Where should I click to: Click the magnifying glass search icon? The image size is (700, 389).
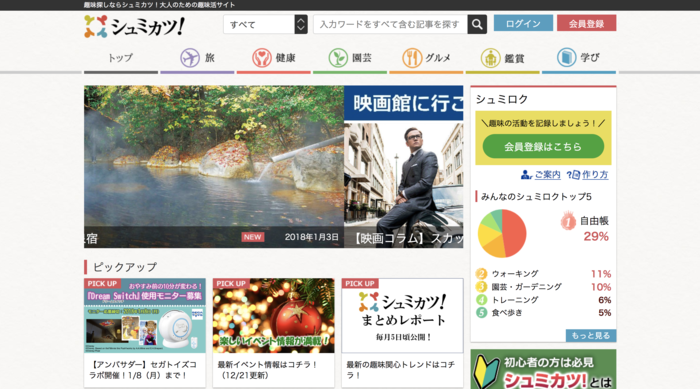point(477,24)
